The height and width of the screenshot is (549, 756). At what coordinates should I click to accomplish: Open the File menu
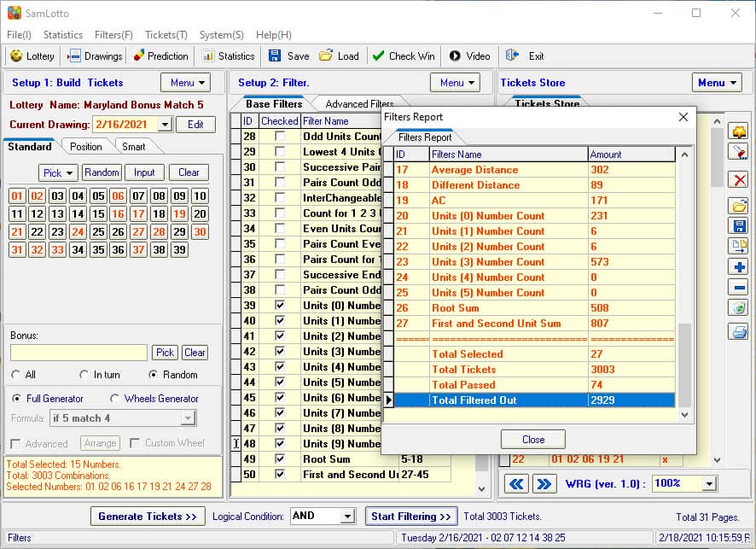click(19, 35)
